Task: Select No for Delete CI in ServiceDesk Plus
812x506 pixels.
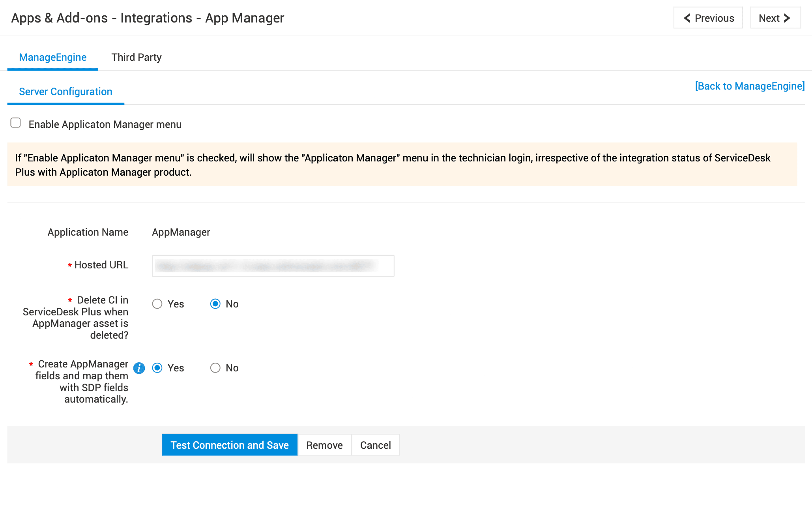Action: coord(215,304)
